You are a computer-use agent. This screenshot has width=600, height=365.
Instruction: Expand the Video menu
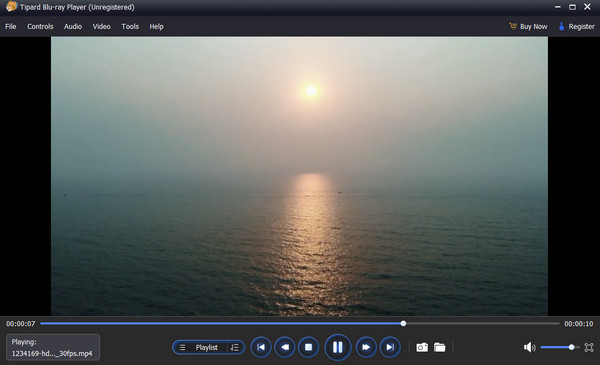(x=101, y=26)
